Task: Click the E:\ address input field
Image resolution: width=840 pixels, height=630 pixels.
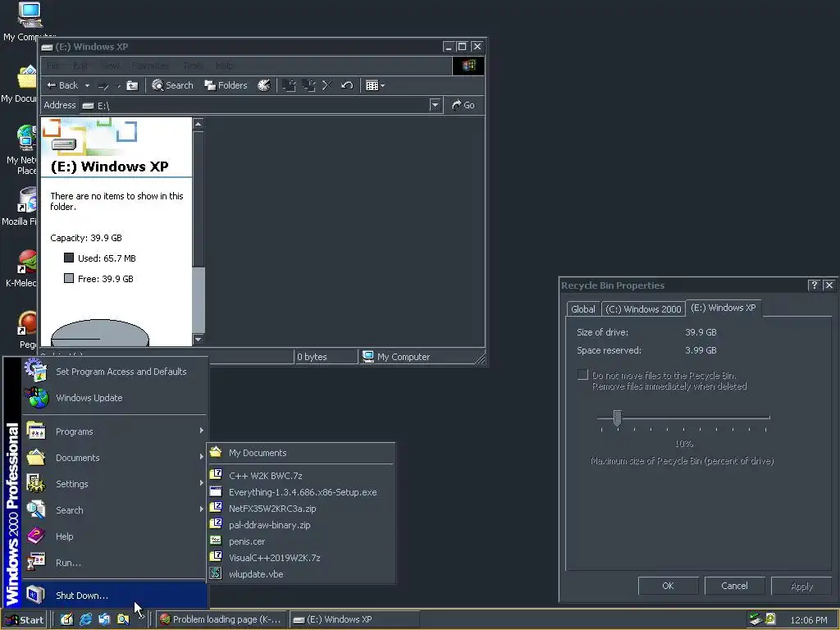Action: point(255,106)
